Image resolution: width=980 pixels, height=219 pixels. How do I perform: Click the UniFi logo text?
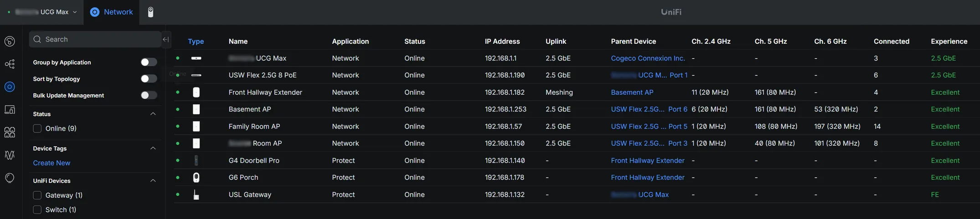(671, 12)
